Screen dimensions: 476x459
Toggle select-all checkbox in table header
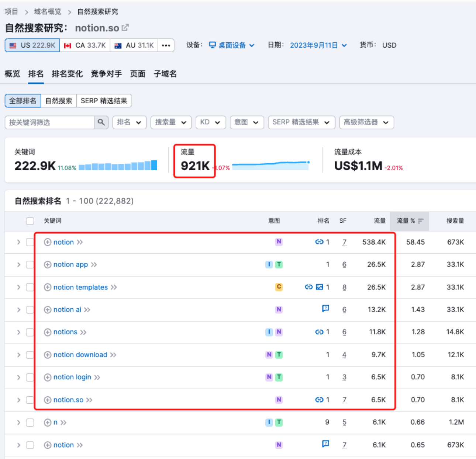pos(30,221)
